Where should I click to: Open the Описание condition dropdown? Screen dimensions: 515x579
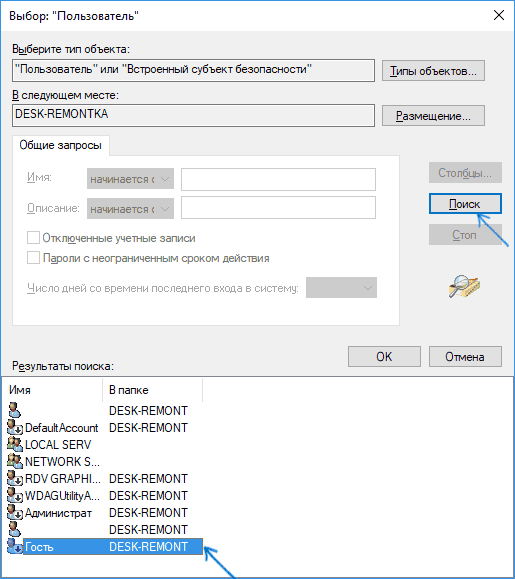click(130, 209)
